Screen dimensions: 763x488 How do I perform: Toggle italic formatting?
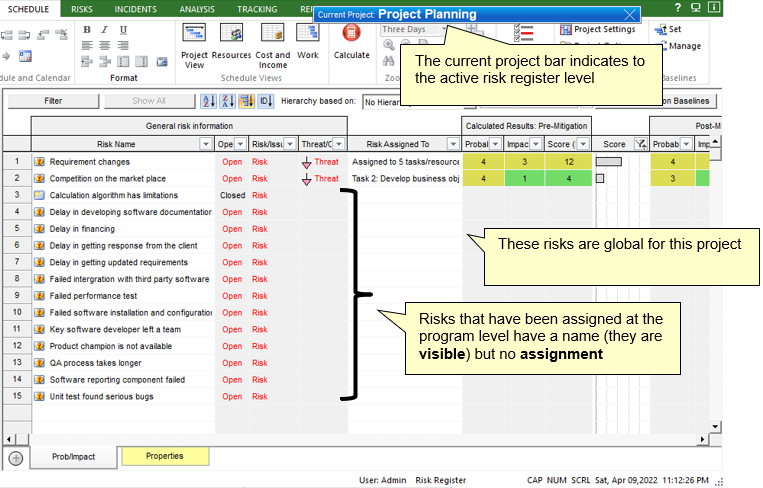tap(105, 29)
